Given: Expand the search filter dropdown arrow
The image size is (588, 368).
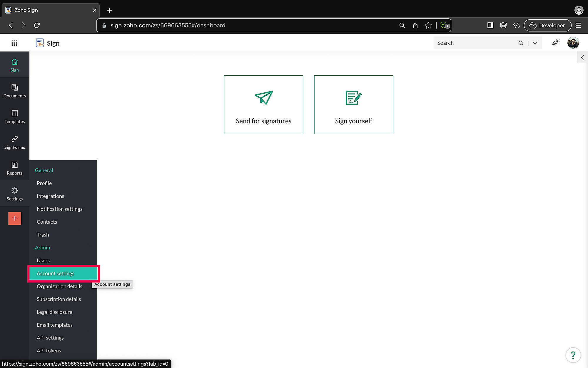Looking at the screenshot, I should (x=535, y=43).
